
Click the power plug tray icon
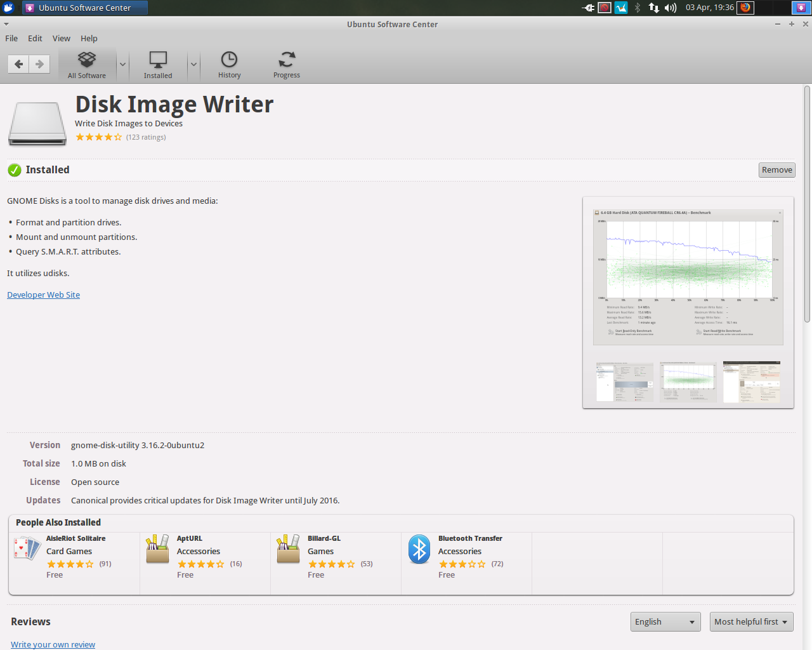(x=588, y=8)
